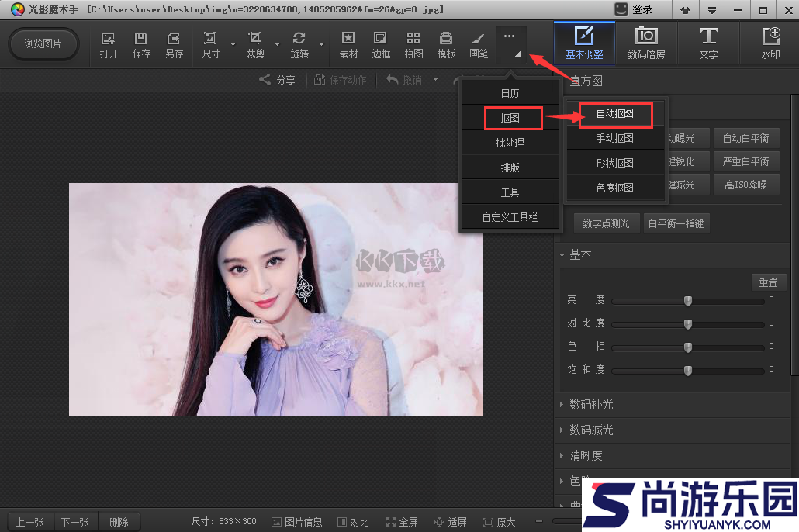Viewport: 799px width, 532px height.
Task: Choose 手动抠图 from submenu
Action: click(615, 138)
